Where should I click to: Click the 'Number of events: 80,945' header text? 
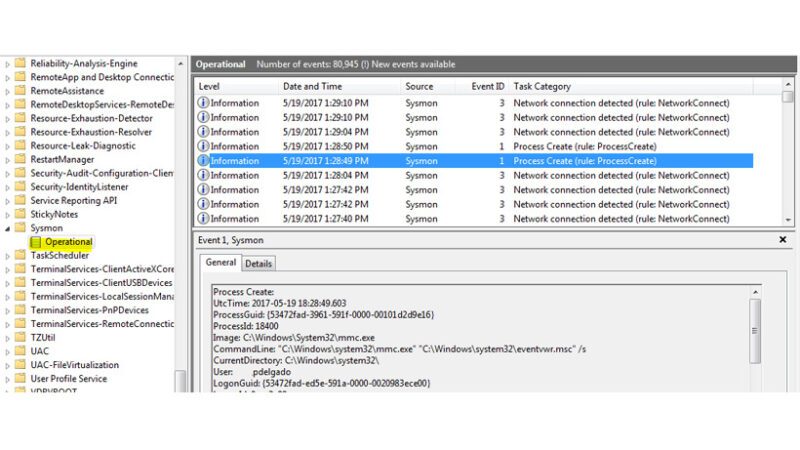pos(307,64)
